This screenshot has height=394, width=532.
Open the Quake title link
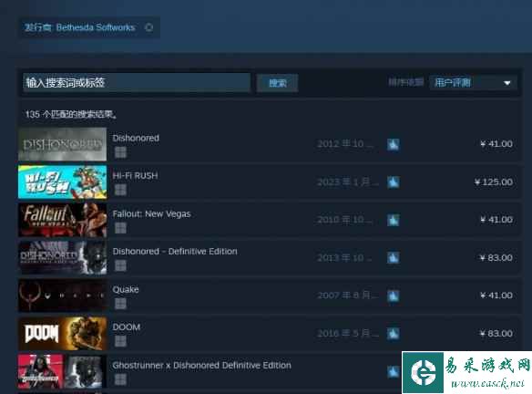pyautogui.click(x=126, y=289)
